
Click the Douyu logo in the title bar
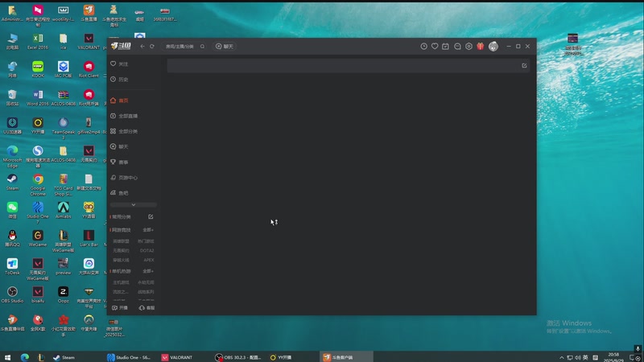point(121,47)
